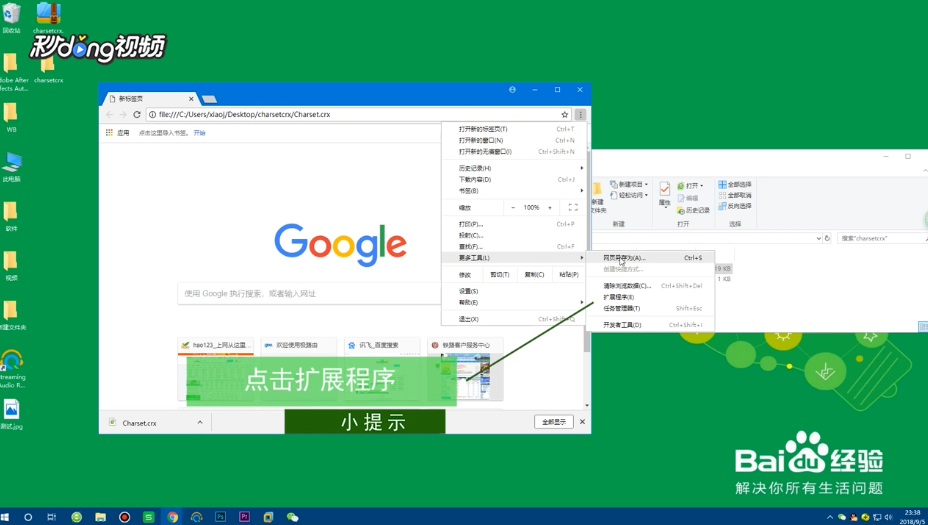The image size is (928, 525).
Task: Select 开发者工具(D) in submenu
Action: [650, 325]
